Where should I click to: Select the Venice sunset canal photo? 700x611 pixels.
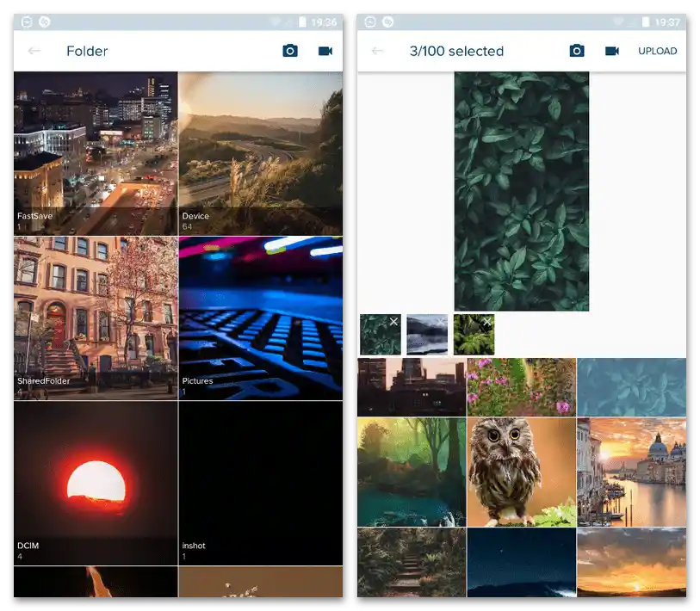coord(632,472)
